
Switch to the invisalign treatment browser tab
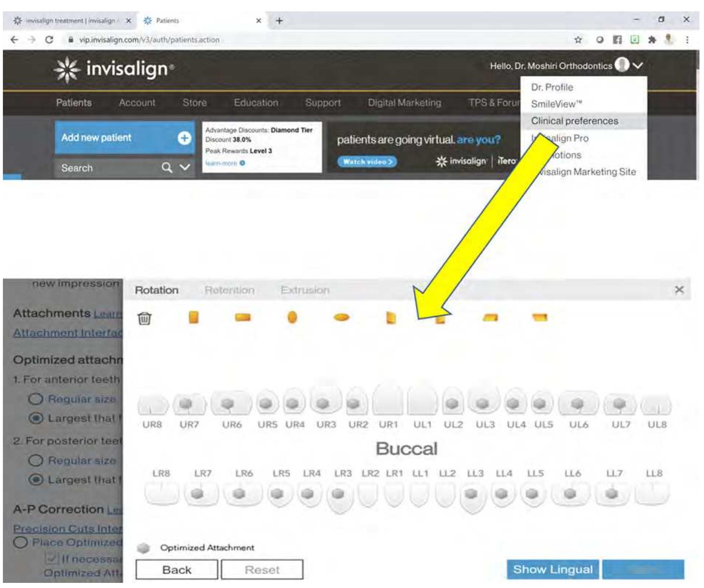tap(70, 21)
